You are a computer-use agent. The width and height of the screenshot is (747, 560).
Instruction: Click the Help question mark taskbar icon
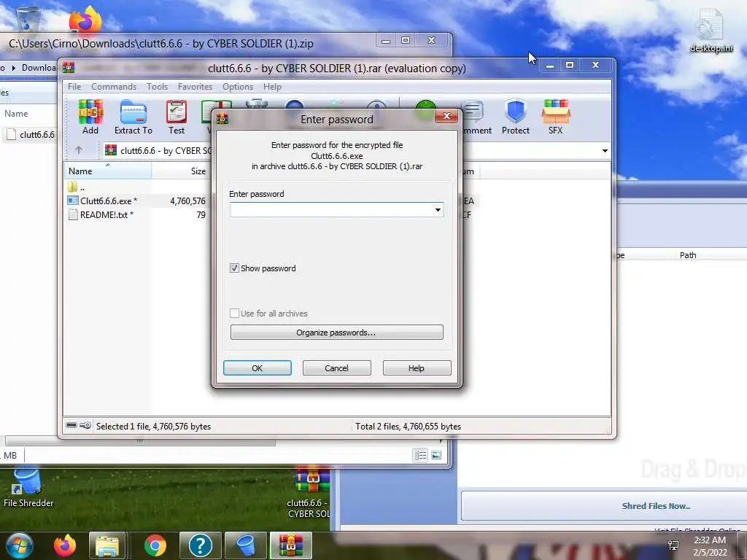(x=200, y=545)
